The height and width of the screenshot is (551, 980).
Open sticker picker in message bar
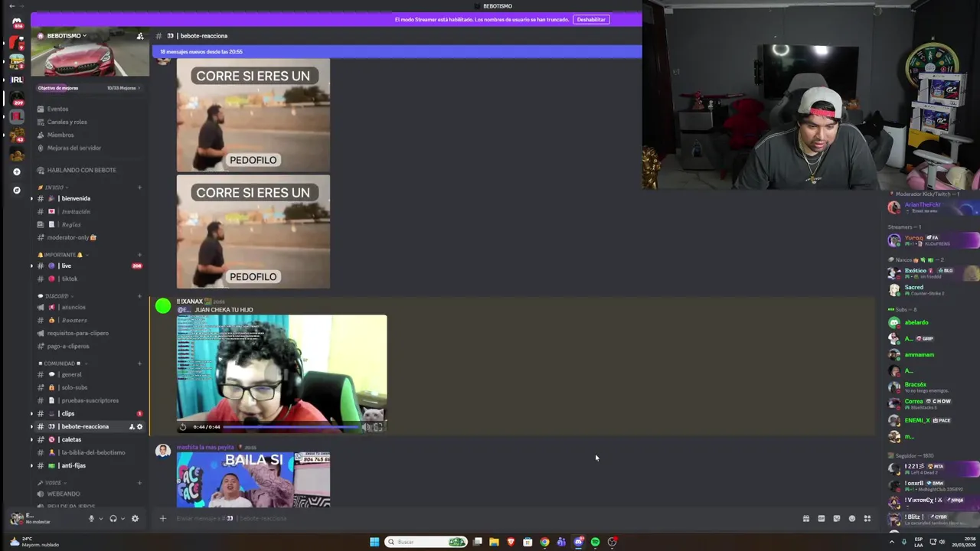(836, 518)
